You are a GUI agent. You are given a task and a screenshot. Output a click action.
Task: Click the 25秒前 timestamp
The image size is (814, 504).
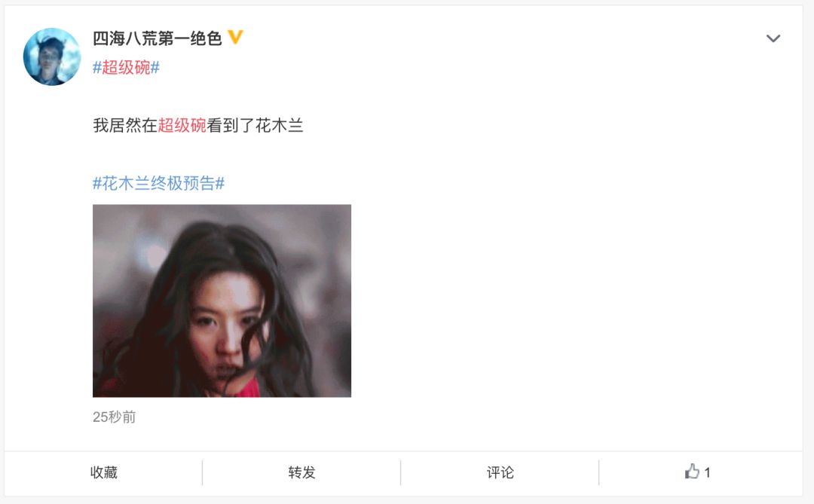115,417
